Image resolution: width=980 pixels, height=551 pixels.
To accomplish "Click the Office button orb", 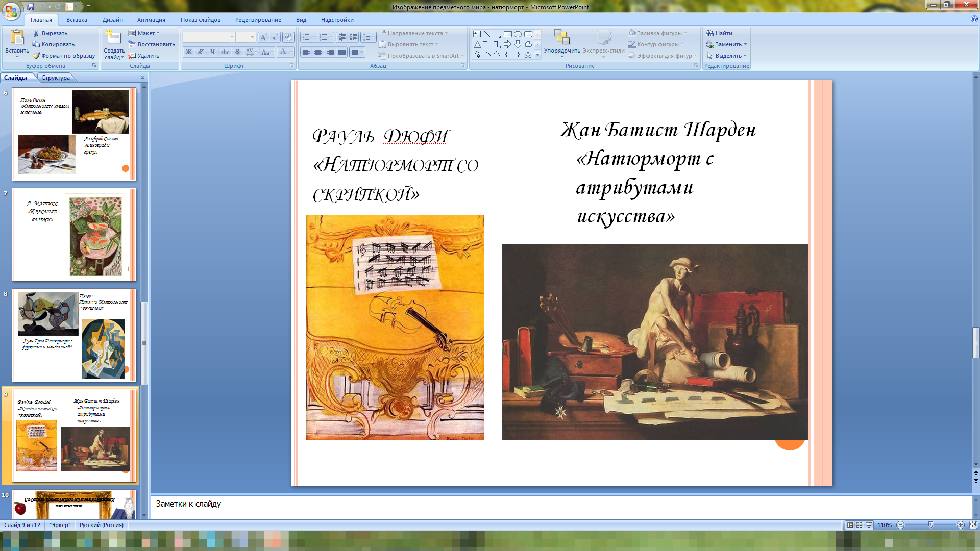I will (x=11, y=11).
